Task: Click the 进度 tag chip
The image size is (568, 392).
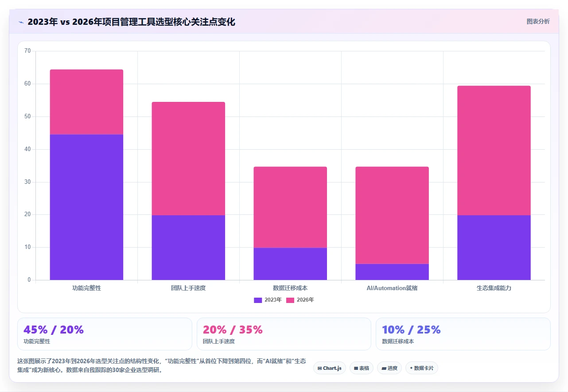Action: [389, 368]
